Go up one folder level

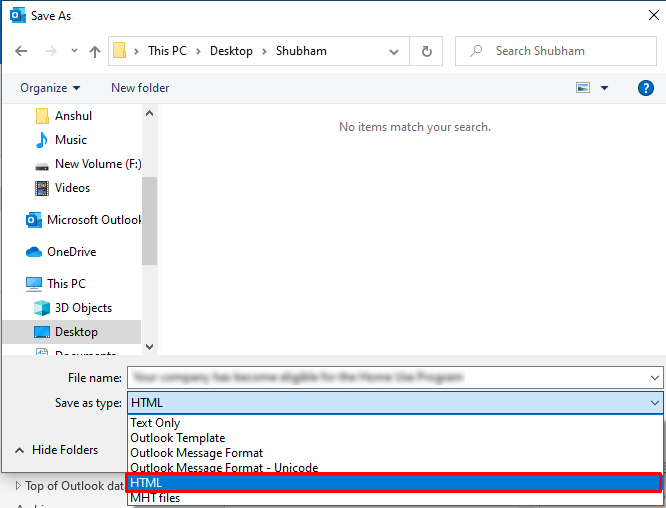pos(95,51)
